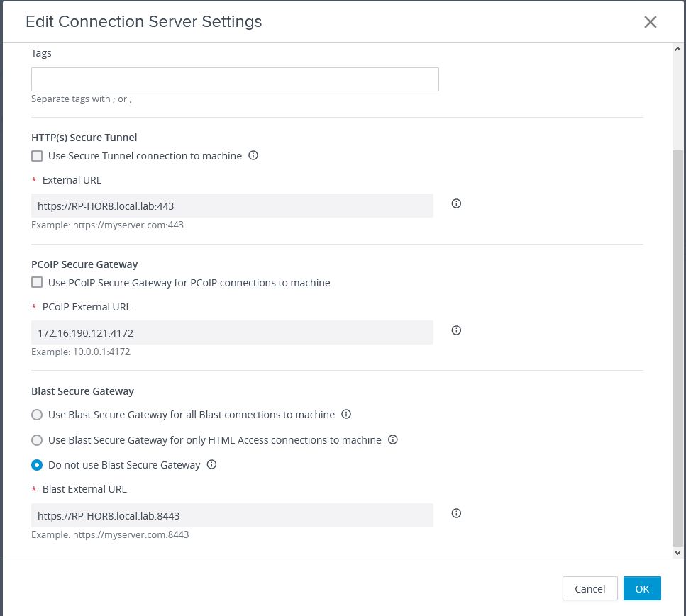This screenshot has width=686, height=616.
Task: Click info icon beside Do not use Blast
Action: (211, 464)
